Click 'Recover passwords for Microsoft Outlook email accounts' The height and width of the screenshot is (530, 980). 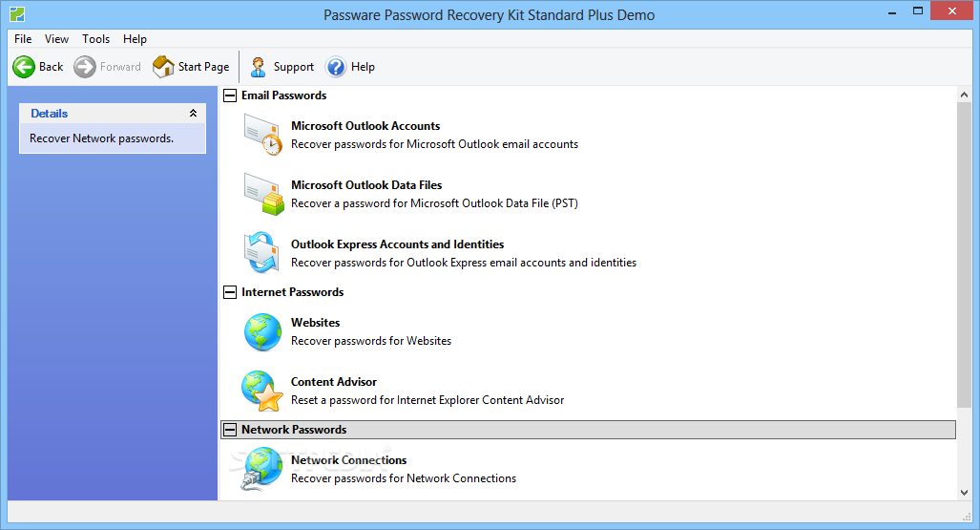[434, 144]
